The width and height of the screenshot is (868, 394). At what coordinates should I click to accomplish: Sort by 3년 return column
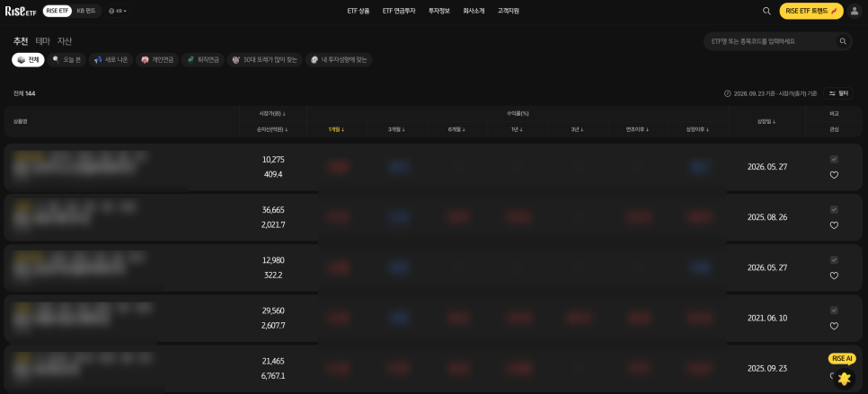578,129
